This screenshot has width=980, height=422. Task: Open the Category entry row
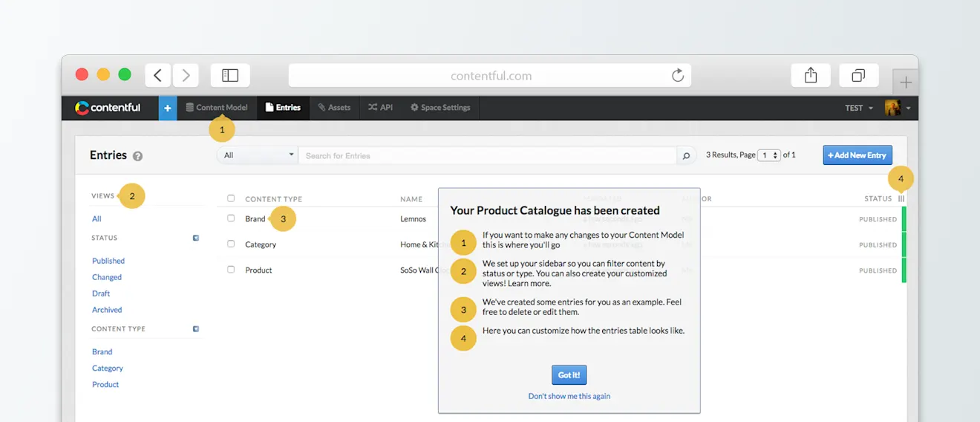261,244
